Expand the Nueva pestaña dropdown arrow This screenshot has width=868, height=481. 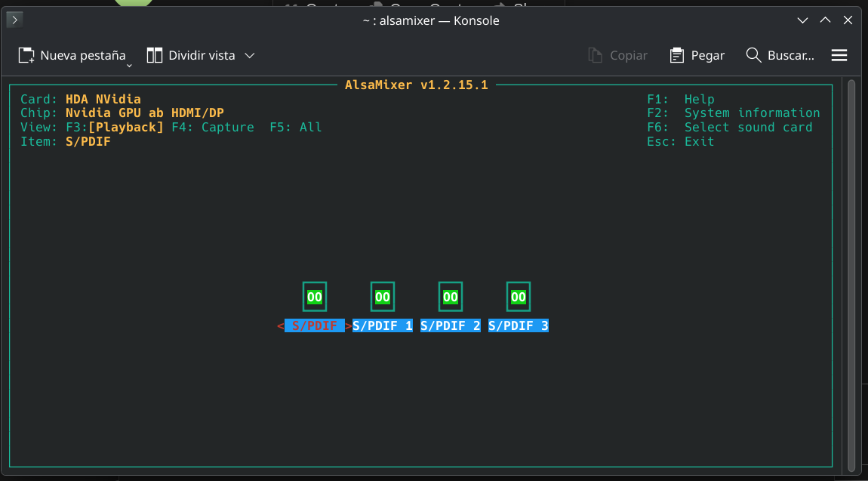pyautogui.click(x=129, y=65)
